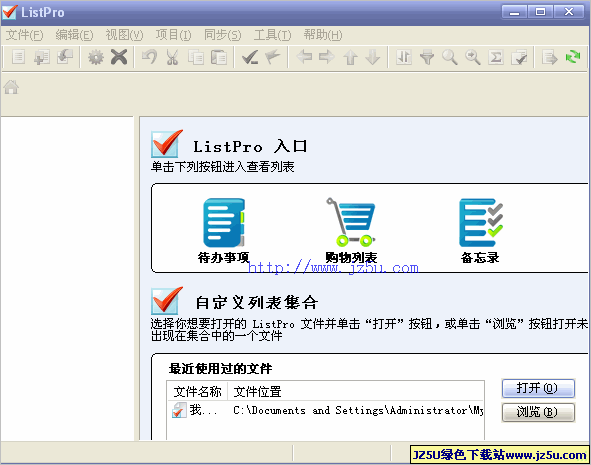Click the export arrow toolbar icon
The height and width of the screenshot is (465, 591).
[550, 57]
